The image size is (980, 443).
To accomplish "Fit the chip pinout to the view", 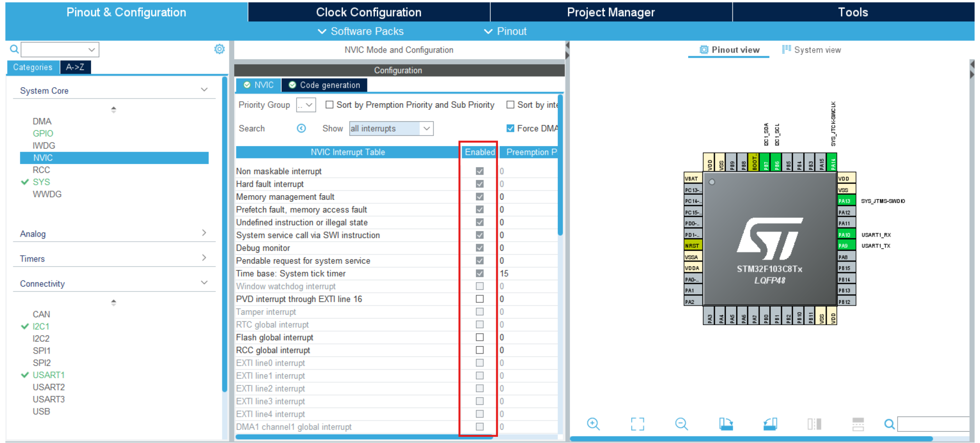I will coord(637,424).
